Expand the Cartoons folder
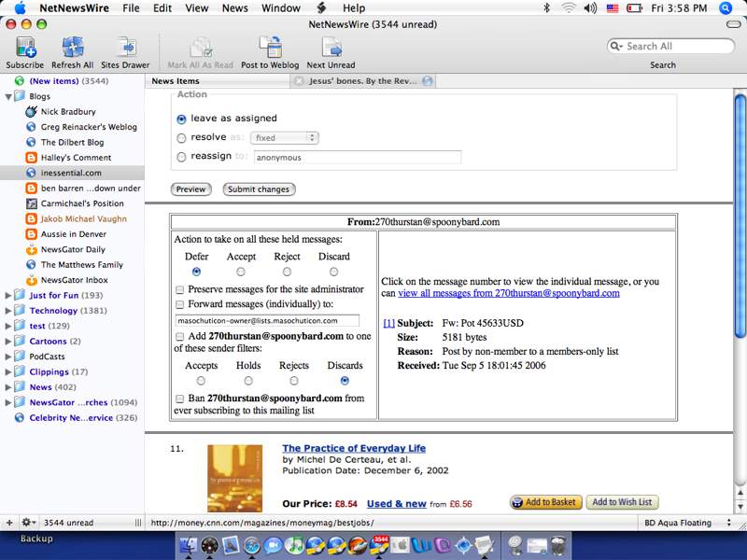747x560 pixels. click(8, 341)
